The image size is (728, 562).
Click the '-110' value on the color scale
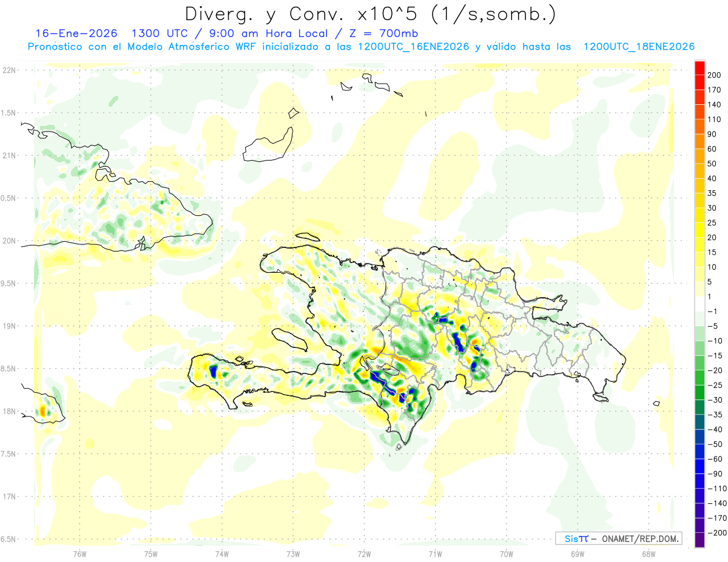coord(718,488)
